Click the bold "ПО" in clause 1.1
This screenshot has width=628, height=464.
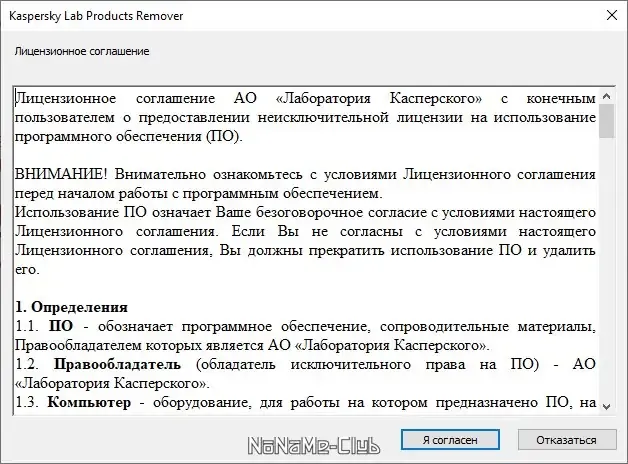click(x=61, y=326)
